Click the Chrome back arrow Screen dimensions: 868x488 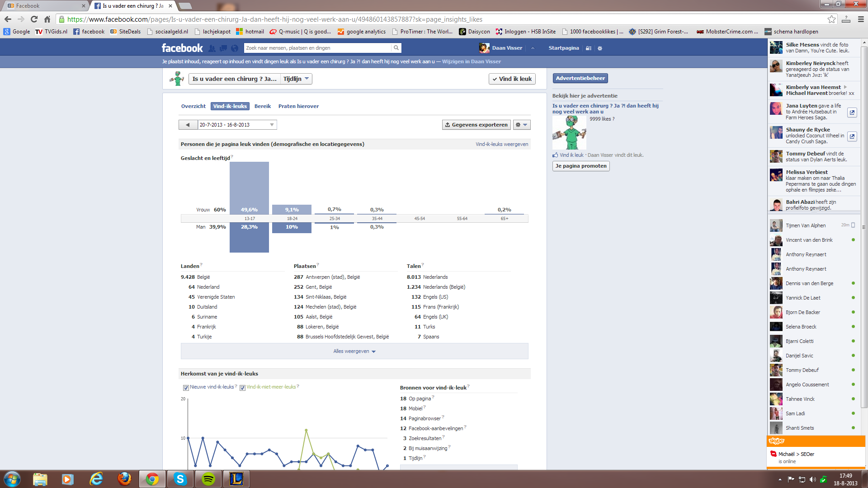tap(8, 19)
